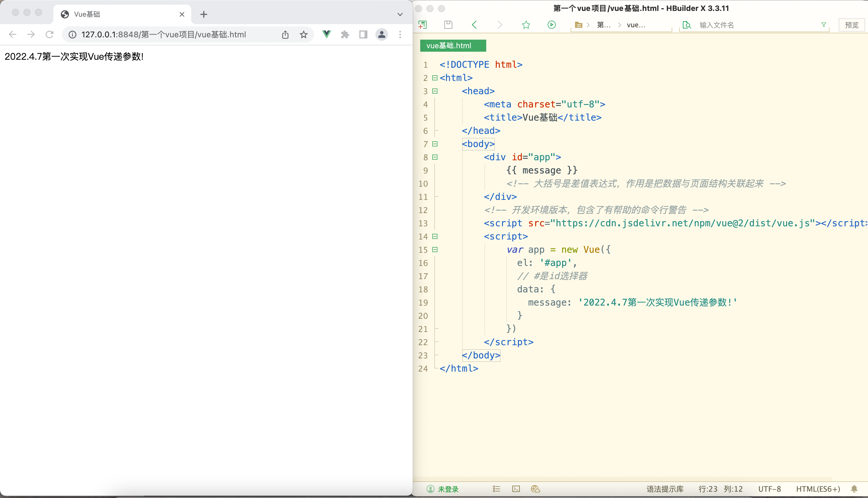Viewport: 868px width, 498px height.
Task: Click the Chrome extensions puzzle icon
Action: (345, 34)
